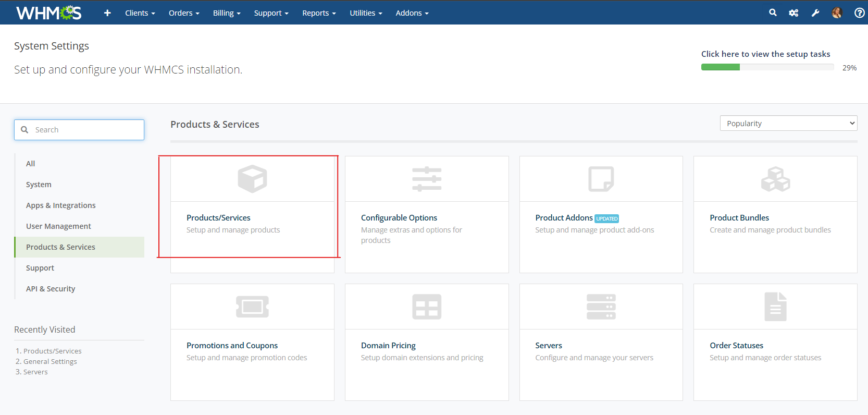Click the Products/Services cube icon
Screen dimensions: 868x415
[x=252, y=179]
